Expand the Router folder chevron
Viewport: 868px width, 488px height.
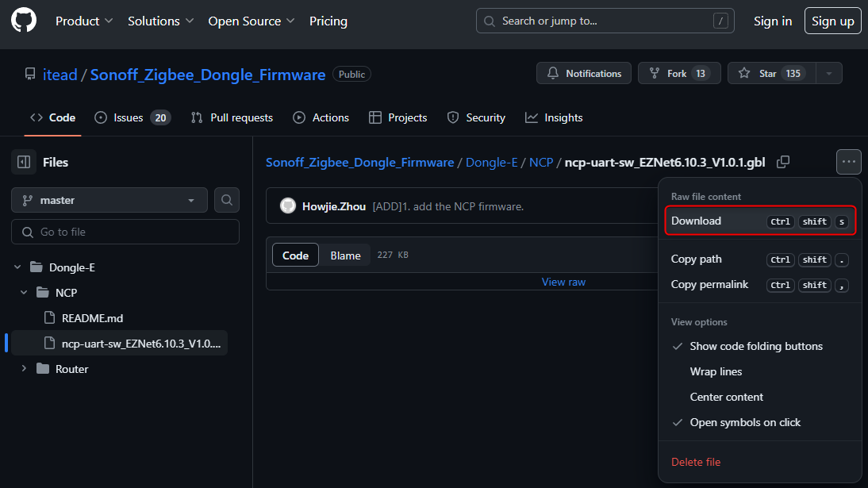[x=24, y=369]
